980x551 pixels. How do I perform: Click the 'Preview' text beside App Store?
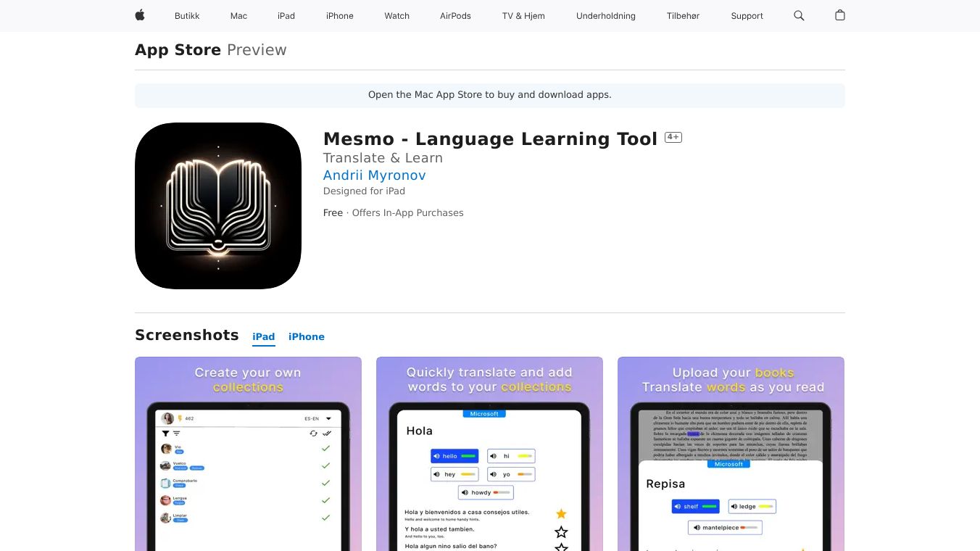click(257, 50)
